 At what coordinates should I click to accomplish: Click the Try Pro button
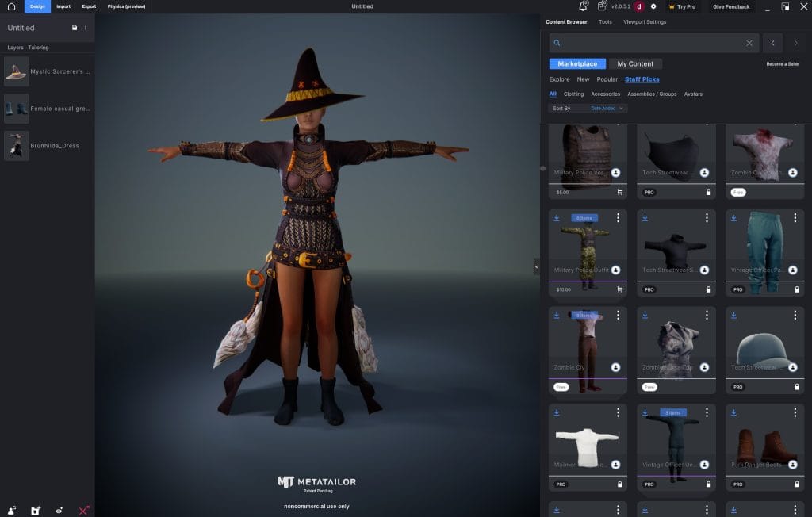682,6
